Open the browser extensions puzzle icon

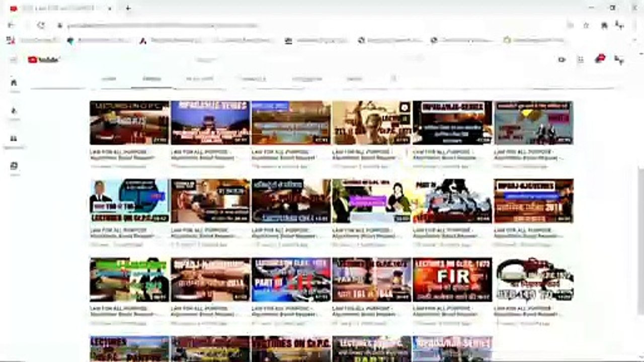[x=604, y=25]
